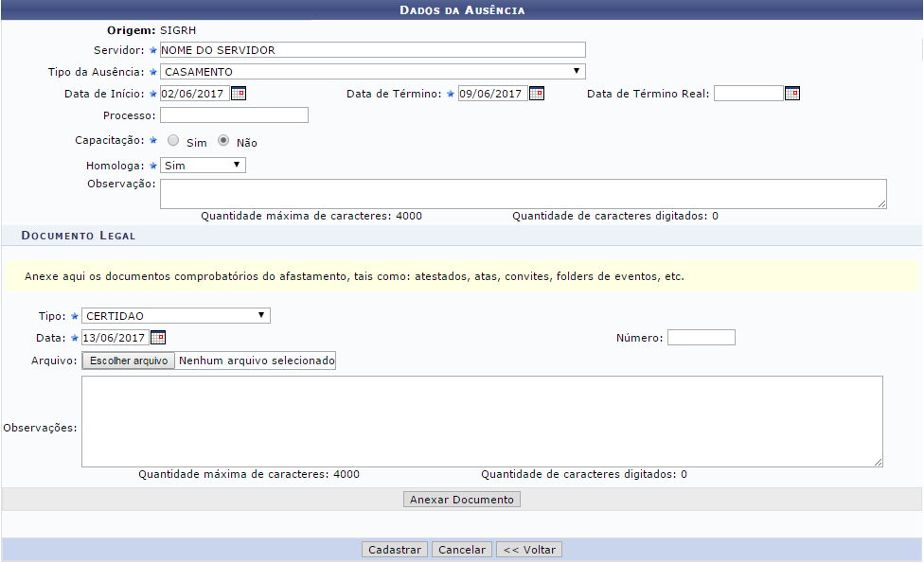Click into the document Observações text area
The image size is (924, 563).
tap(482, 420)
